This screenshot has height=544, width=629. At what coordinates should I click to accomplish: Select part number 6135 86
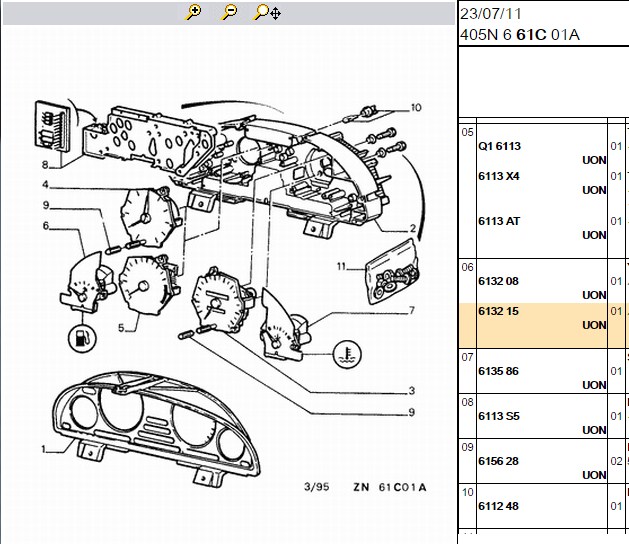[498, 371]
